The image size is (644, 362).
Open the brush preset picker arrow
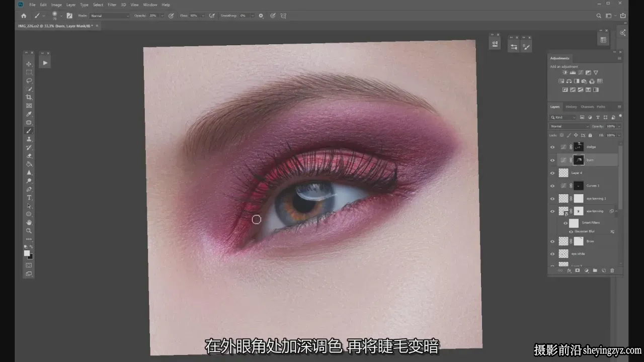pyautogui.click(x=61, y=16)
